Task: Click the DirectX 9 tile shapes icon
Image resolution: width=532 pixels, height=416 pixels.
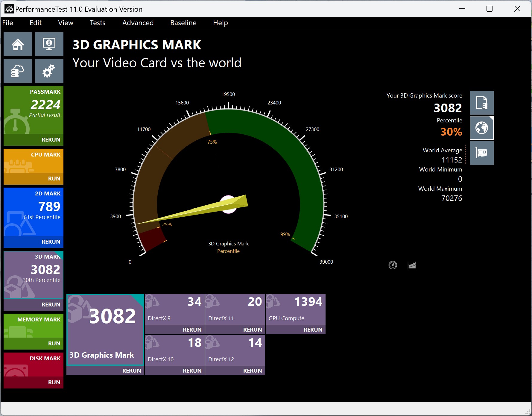Action: (x=152, y=301)
